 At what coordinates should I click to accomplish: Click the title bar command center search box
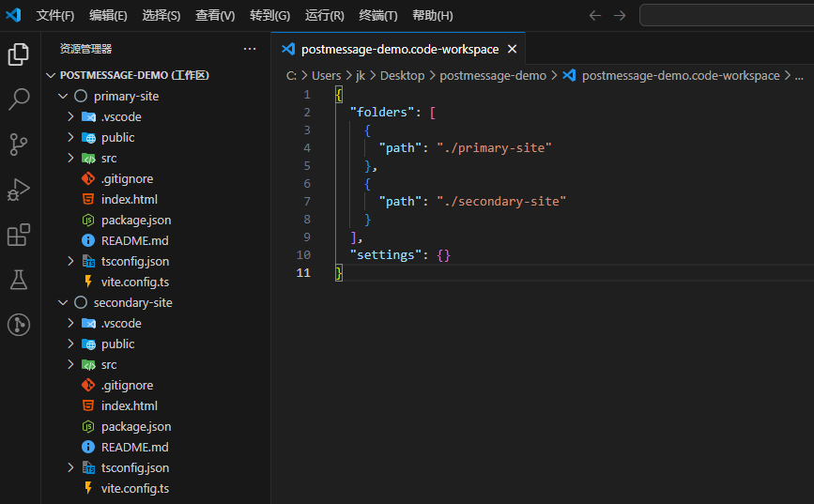pyautogui.click(x=727, y=15)
